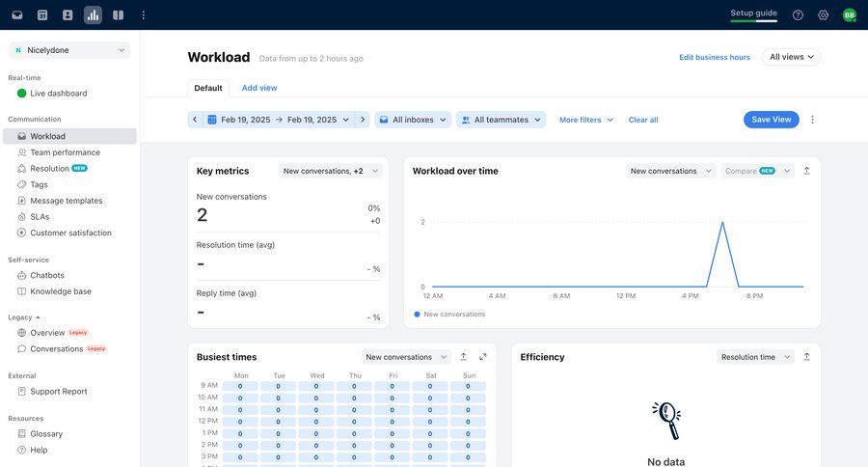Open SLAs report
Image resolution: width=868 pixels, height=467 pixels.
click(x=40, y=216)
